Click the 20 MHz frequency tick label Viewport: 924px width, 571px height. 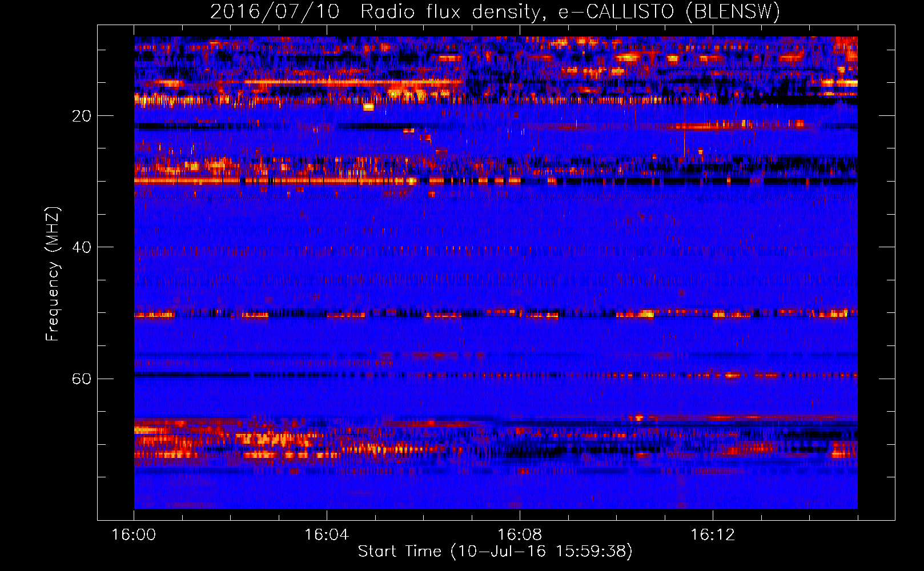click(81, 116)
